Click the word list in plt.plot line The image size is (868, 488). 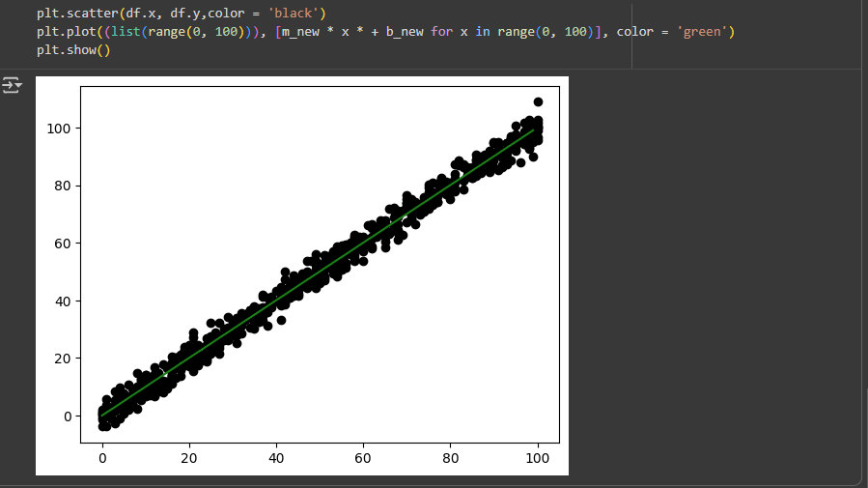coord(129,32)
